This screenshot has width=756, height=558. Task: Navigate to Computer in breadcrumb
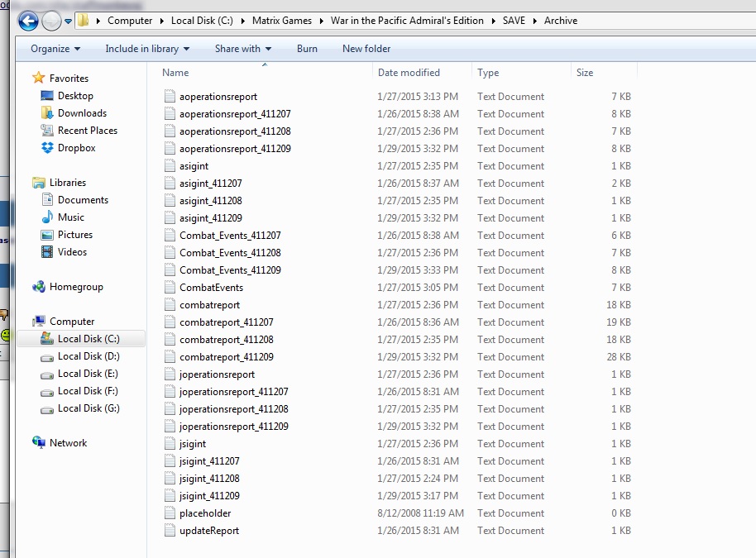point(130,21)
